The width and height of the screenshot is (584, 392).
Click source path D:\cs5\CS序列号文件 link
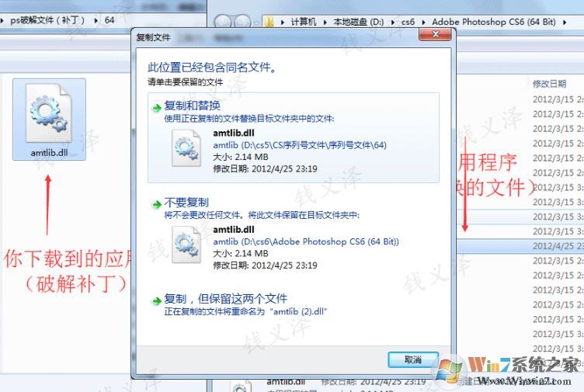[x=300, y=145]
